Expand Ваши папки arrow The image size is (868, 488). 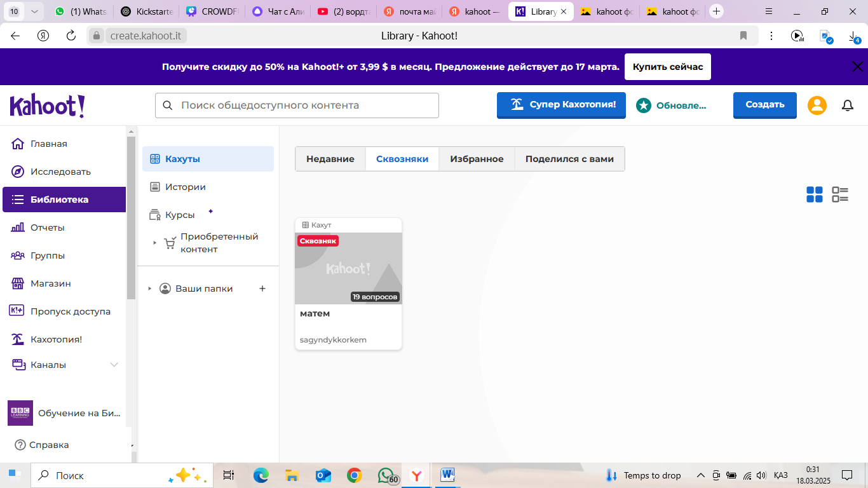pos(150,288)
